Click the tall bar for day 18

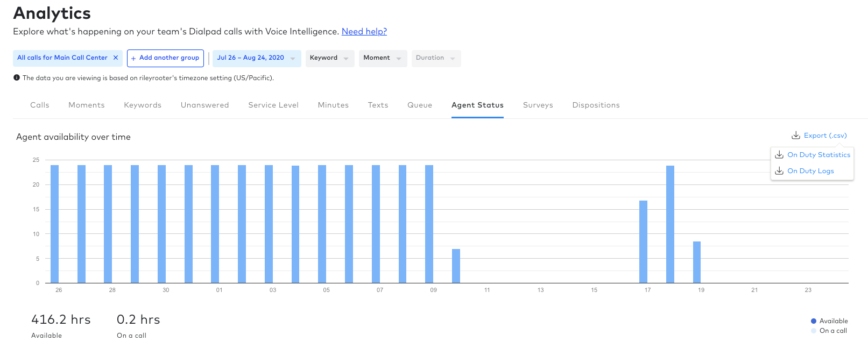670,224
